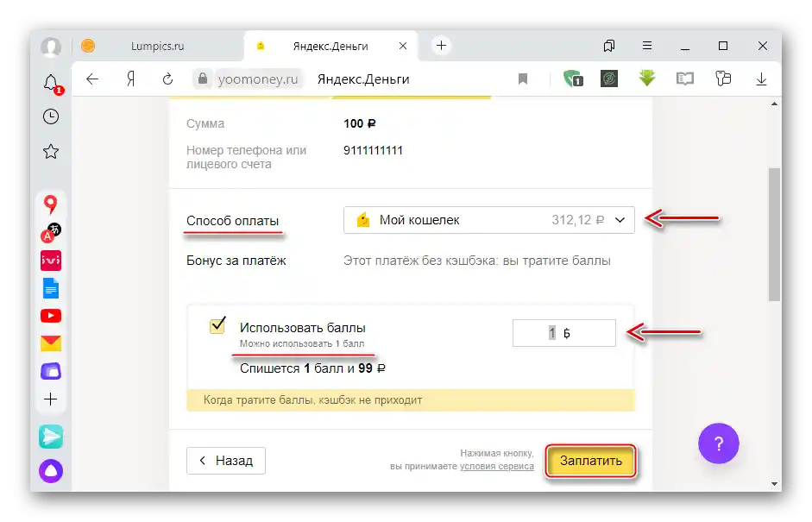The width and height of the screenshot is (812, 522).
Task: Open Yandex Mail envelope icon
Action: (51, 343)
